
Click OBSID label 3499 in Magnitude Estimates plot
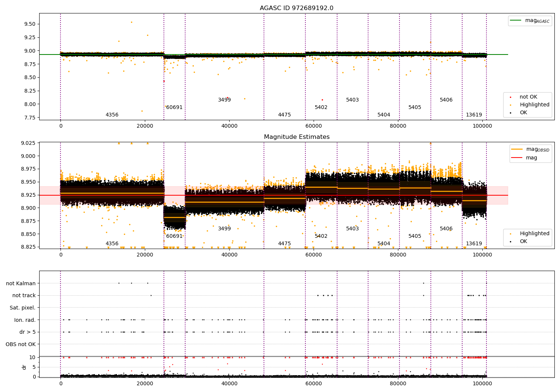click(224, 229)
